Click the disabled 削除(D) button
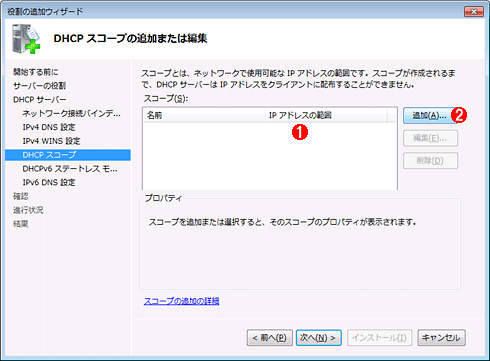This screenshot has height=361, width=490. [x=430, y=161]
